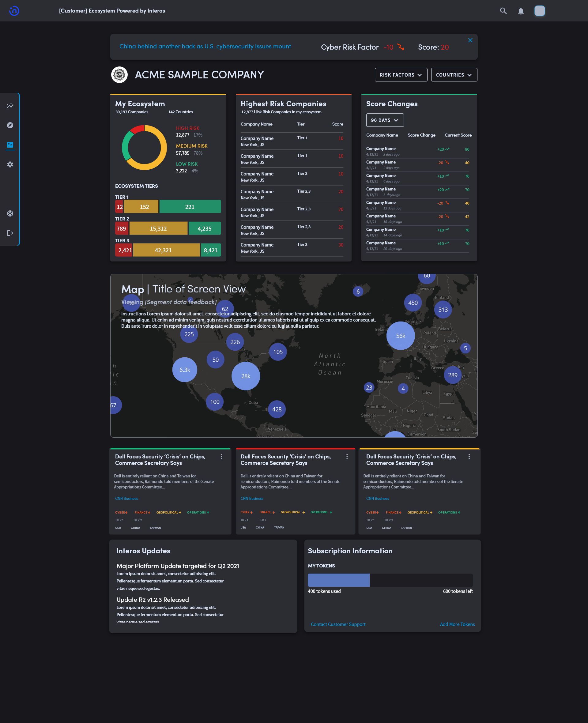Click the 56k map cluster bubble

point(400,336)
